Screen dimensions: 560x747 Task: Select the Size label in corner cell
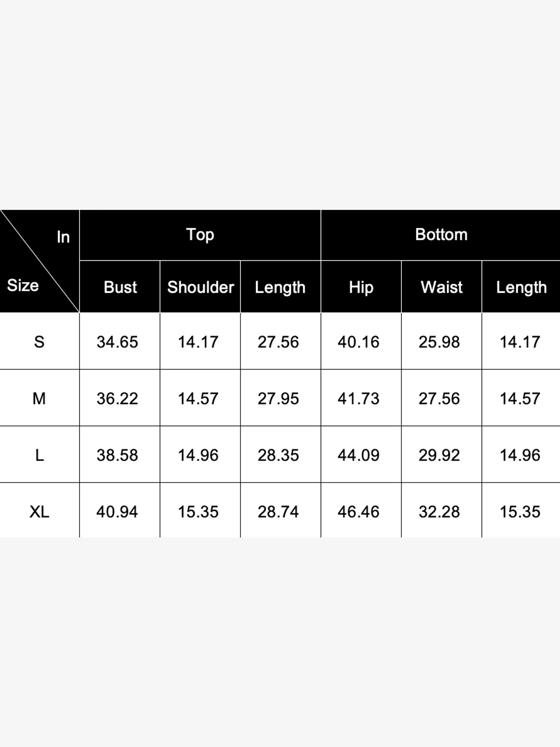(x=23, y=285)
